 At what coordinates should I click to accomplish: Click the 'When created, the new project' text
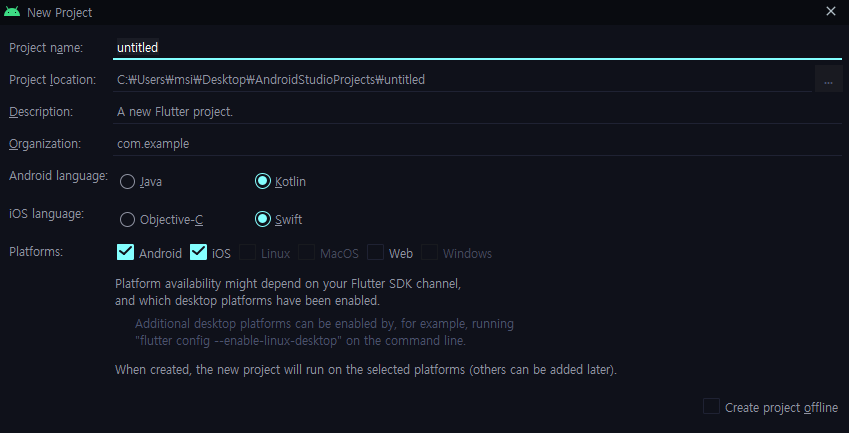click(366, 370)
